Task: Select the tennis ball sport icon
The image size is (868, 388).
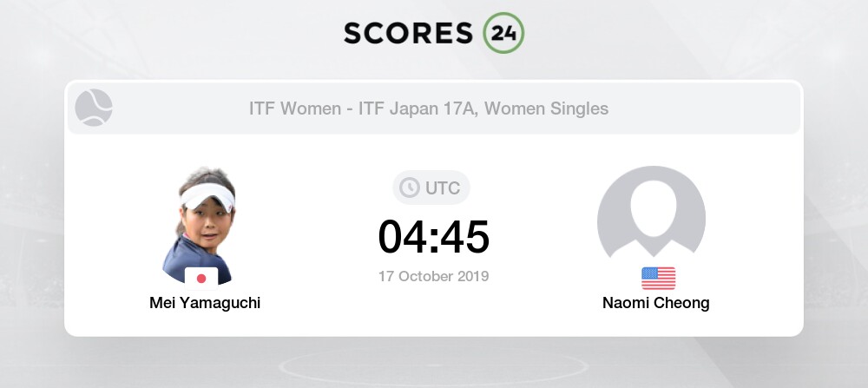Action: coord(94,109)
